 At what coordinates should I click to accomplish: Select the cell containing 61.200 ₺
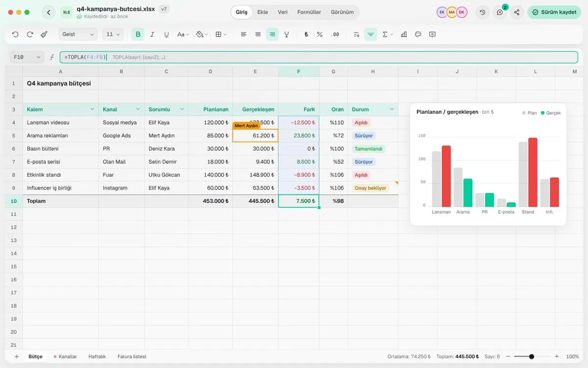pos(255,135)
